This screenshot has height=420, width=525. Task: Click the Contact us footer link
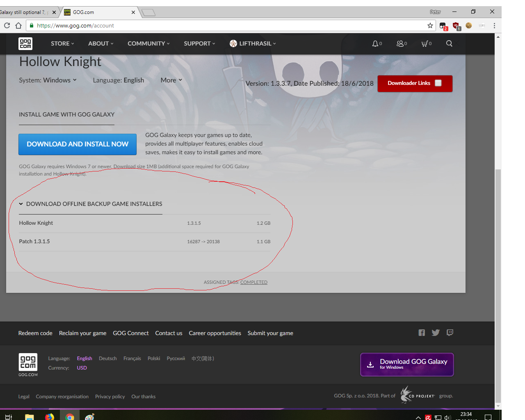point(169,333)
